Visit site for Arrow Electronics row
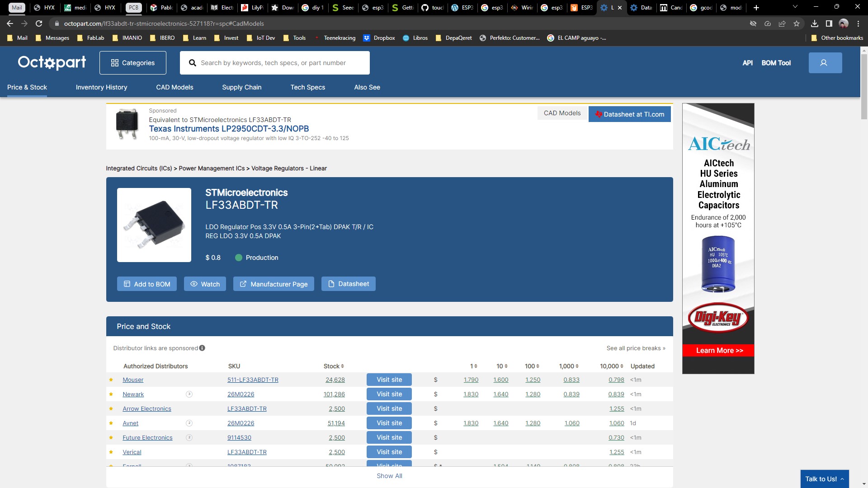868x488 pixels. coord(389,408)
